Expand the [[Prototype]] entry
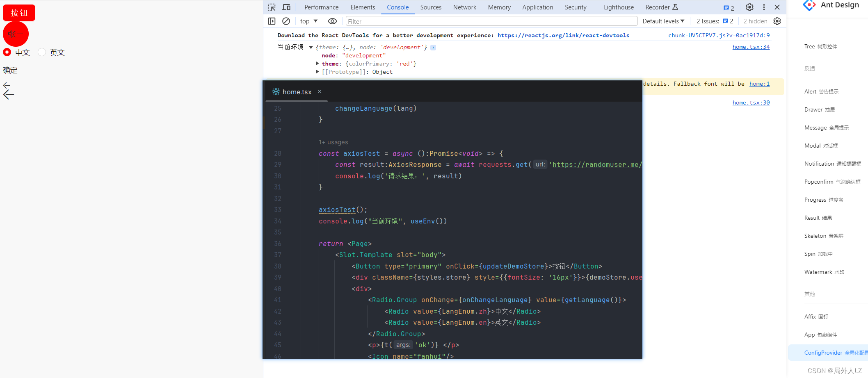Image resolution: width=868 pixels, height=378 pixels. tap(317, 72)
